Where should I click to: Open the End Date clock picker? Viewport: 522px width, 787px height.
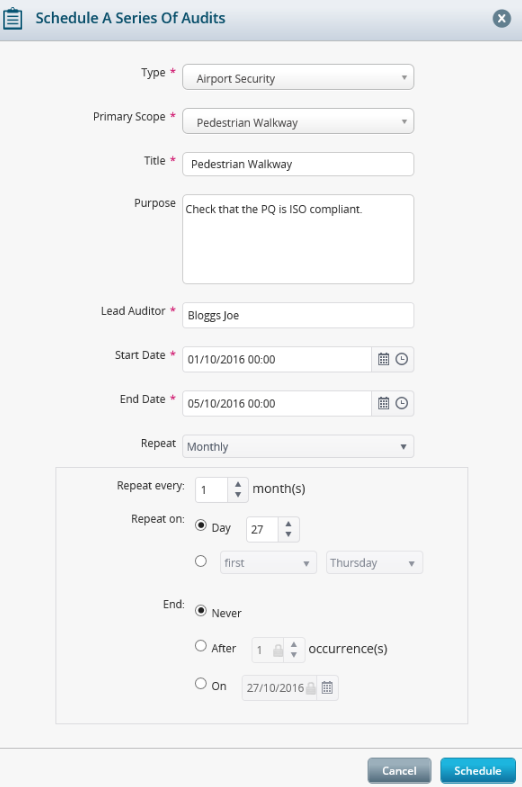pyautogui.click(x=402, y=403)
